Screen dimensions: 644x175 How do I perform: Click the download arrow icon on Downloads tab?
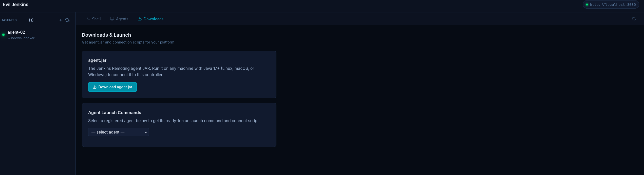[x=139, y=19]
